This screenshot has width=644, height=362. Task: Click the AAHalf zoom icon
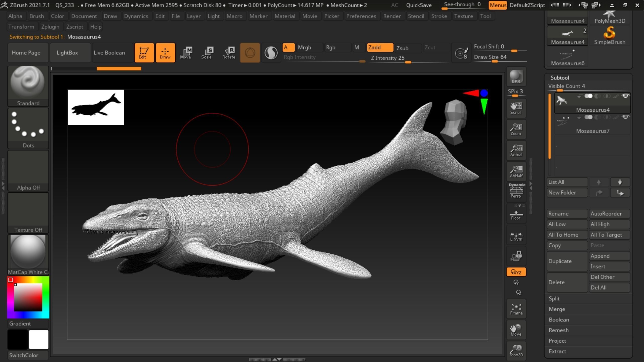click(516, 171)
